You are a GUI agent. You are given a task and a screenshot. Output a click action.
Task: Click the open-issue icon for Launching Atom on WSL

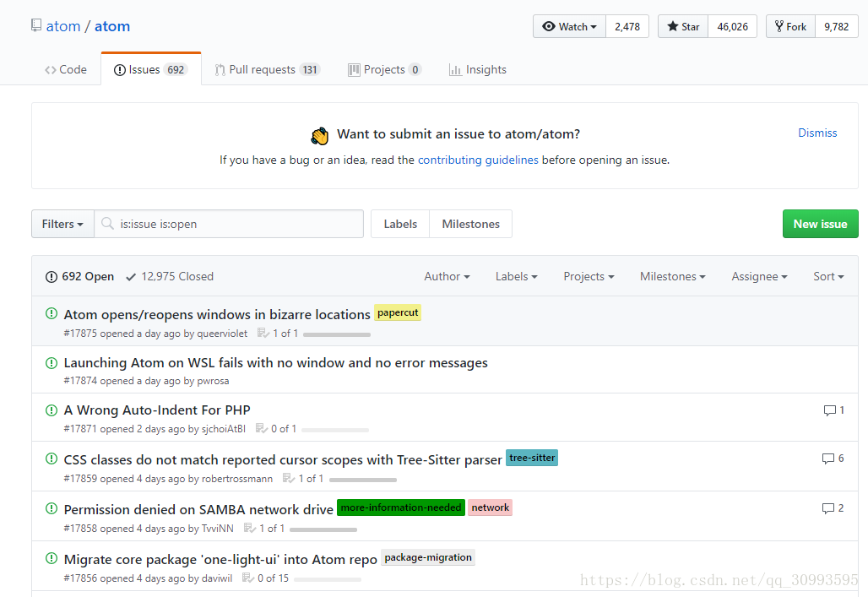pyautogui.click(x=52, y=363)
